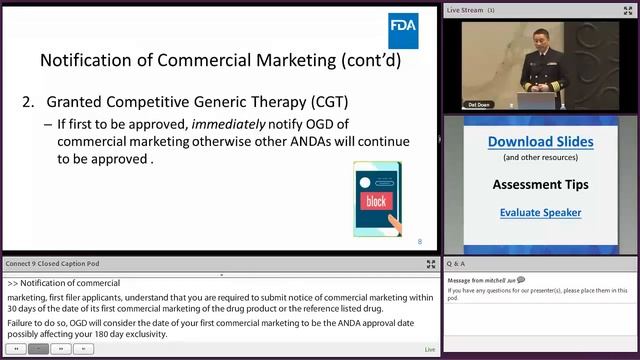
Task: Click the caption line beginning '30 days of the date'
Action: point(195,309)
